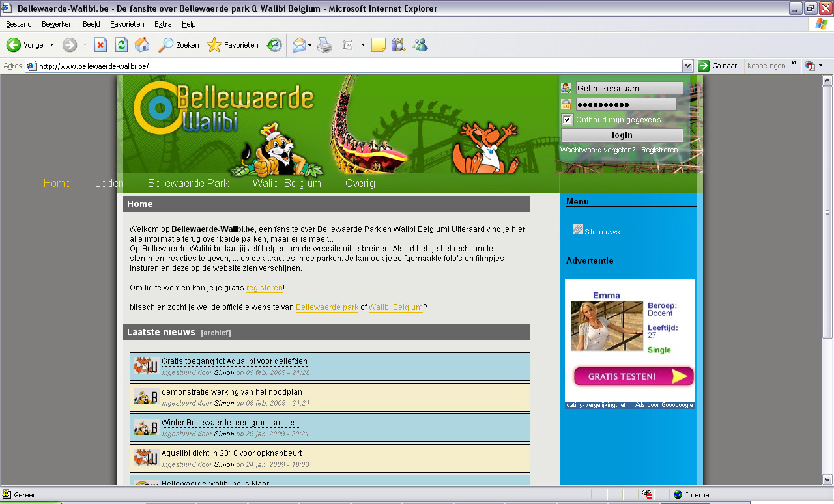The image size is (834, 504).
Task: Go back with the Vorige button
Action: coord(25,45)
